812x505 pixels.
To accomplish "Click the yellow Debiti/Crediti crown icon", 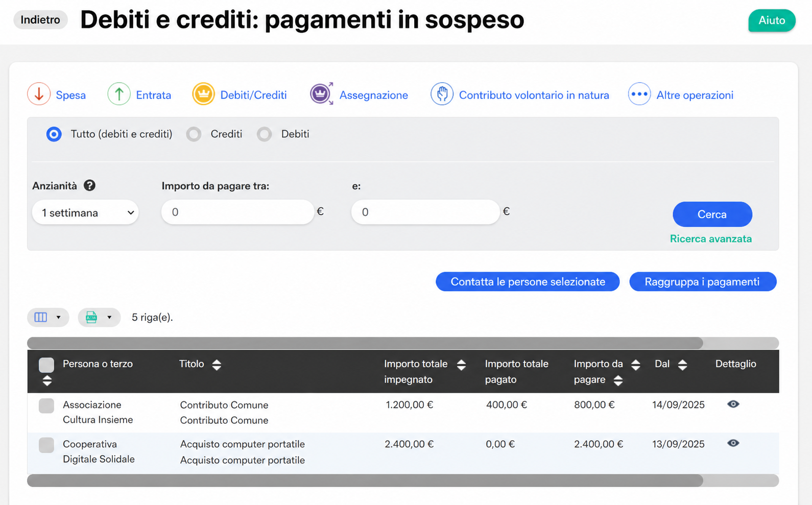I will pos(203,94).
